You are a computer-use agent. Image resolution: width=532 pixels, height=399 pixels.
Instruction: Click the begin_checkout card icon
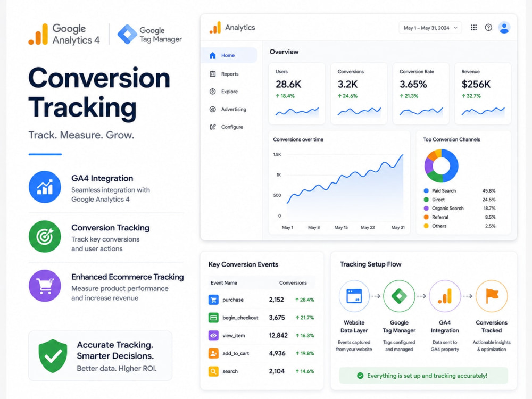point(213,318)
